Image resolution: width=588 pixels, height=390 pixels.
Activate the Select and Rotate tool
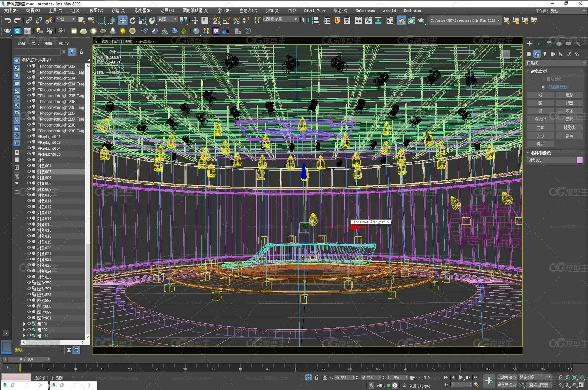[x=133, y=20]
